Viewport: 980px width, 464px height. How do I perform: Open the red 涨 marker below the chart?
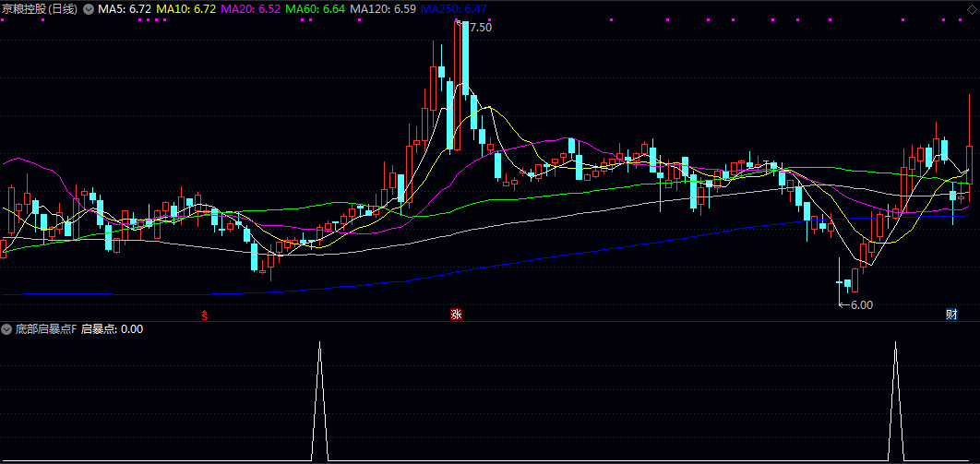point(456,315)
